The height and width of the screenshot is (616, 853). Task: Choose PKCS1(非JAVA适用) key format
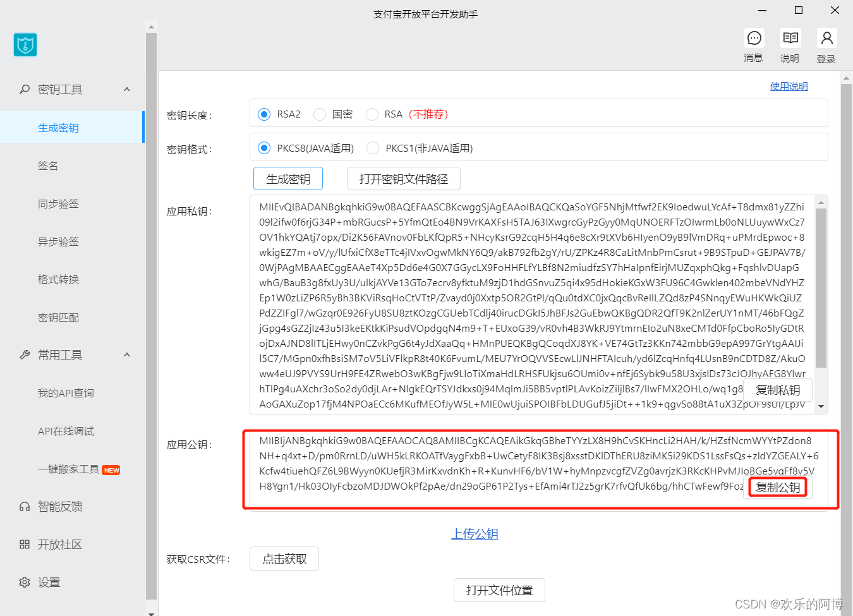click(x=373, y=148)
